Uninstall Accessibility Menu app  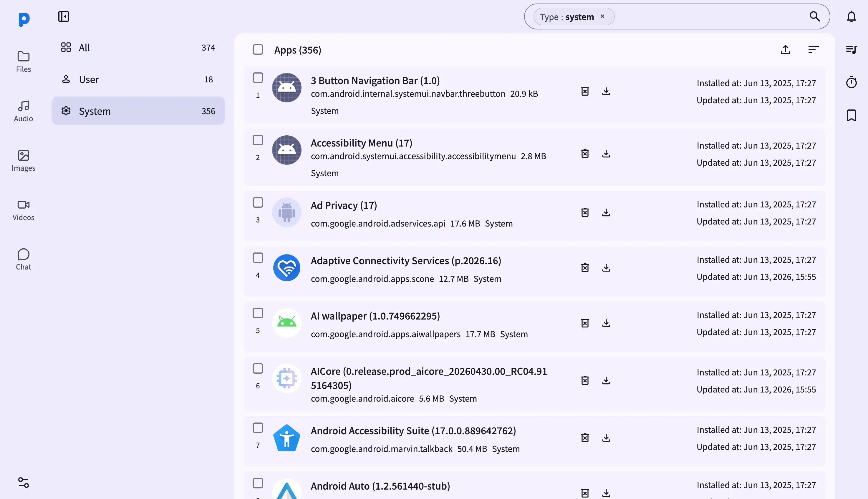(x=585, y=154)
